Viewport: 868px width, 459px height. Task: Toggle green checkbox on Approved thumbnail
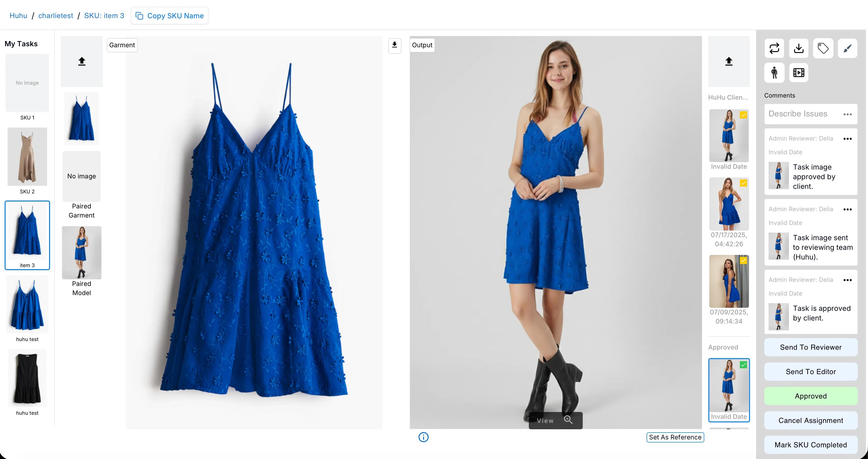click(x=743, y=365)
